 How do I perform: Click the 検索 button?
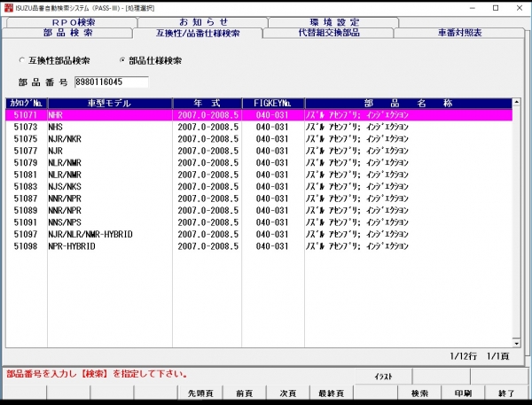419,393
